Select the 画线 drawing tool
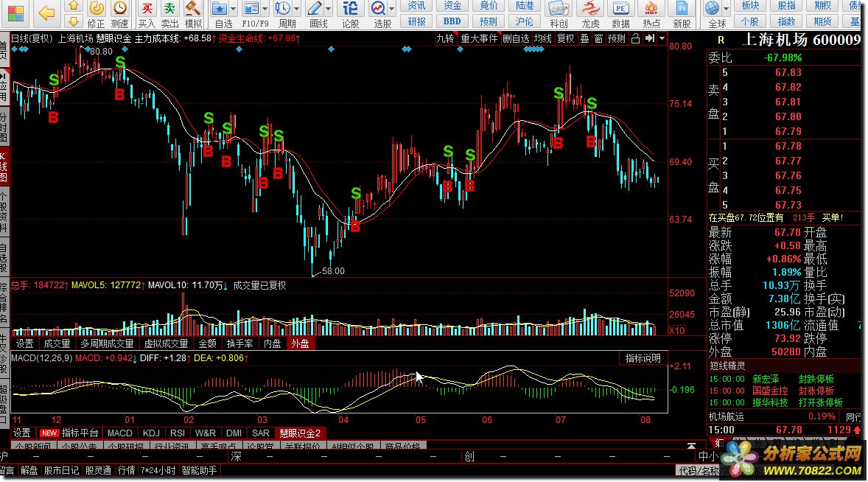Screen dimensions: 868x482 click(x=315, y=15)
